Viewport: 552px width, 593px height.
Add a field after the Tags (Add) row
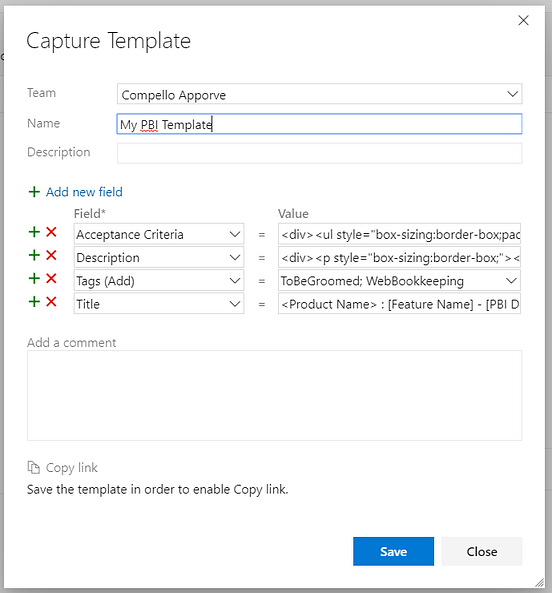click(x=34, y=279)
